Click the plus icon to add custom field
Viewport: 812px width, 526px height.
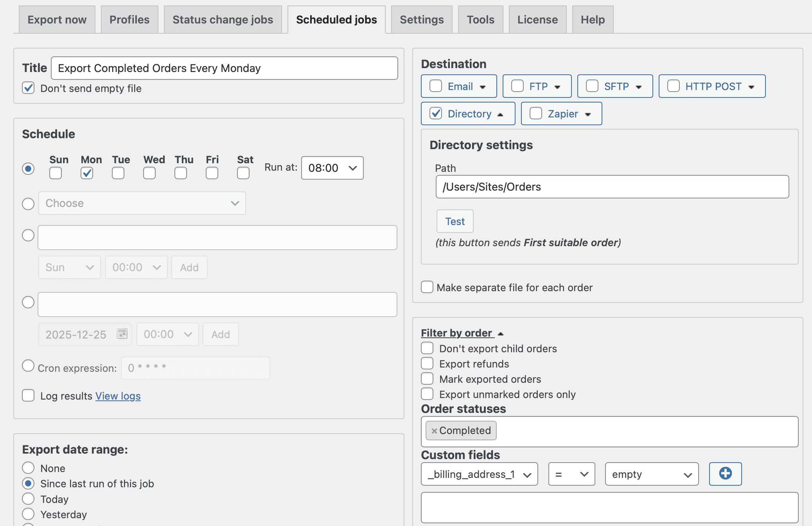click(x=725, y=474)
